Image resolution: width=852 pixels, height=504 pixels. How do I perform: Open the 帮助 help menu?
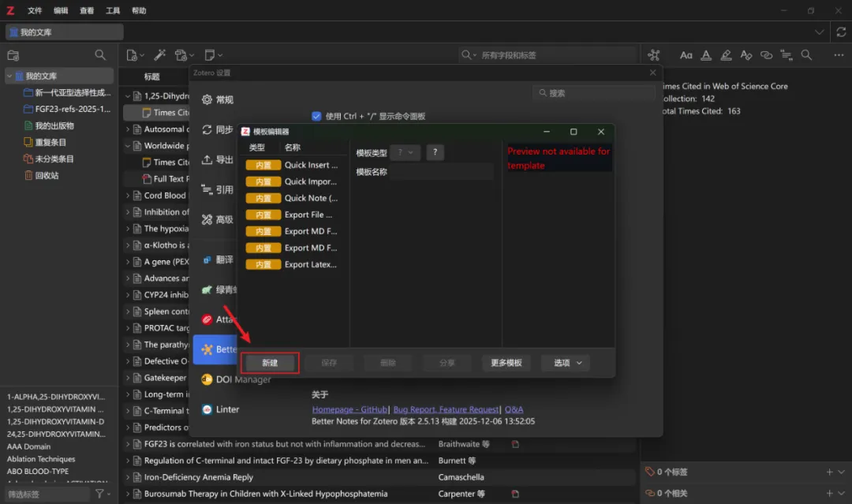139,10
